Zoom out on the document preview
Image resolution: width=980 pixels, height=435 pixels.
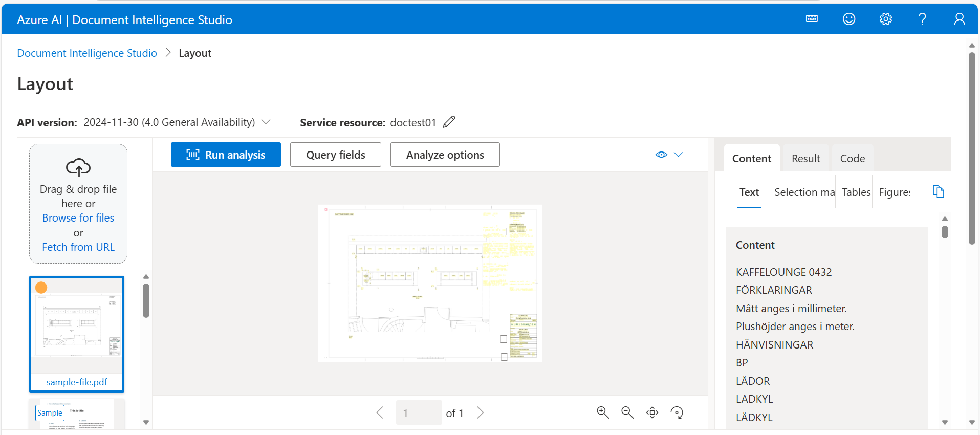coord(627,412)
